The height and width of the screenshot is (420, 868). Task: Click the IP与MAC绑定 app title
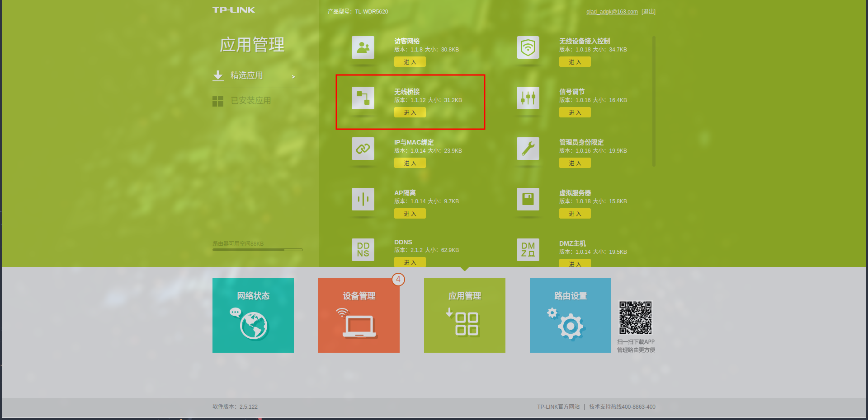pos(414,142)
